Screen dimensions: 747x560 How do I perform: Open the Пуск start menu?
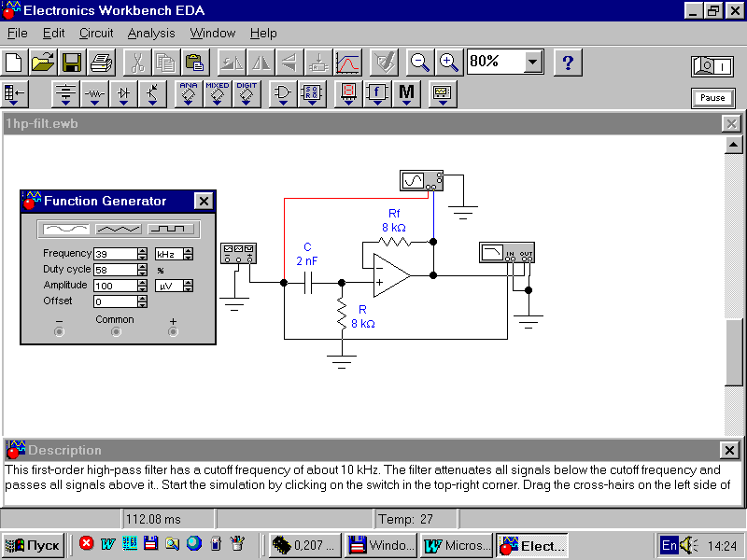[34, 545]
